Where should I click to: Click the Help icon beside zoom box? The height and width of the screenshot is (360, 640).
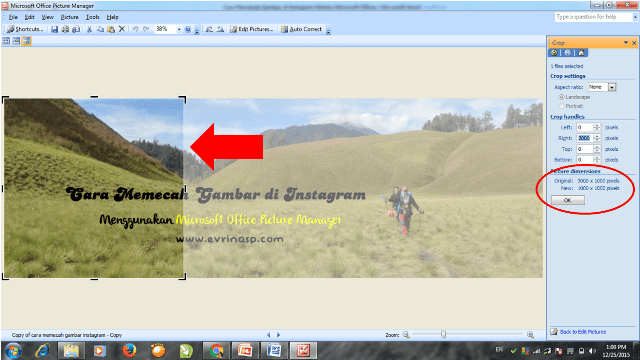(x=188, y=29)
